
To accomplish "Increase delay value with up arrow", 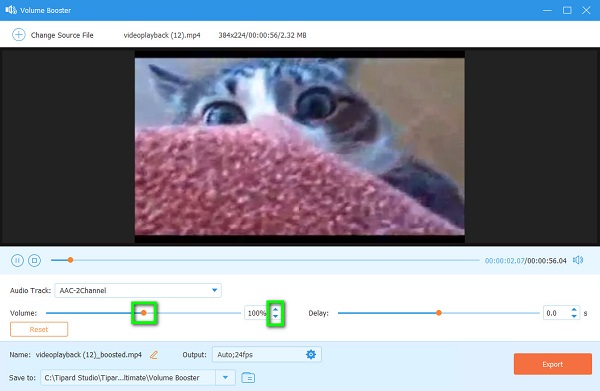I will [574, 310].
